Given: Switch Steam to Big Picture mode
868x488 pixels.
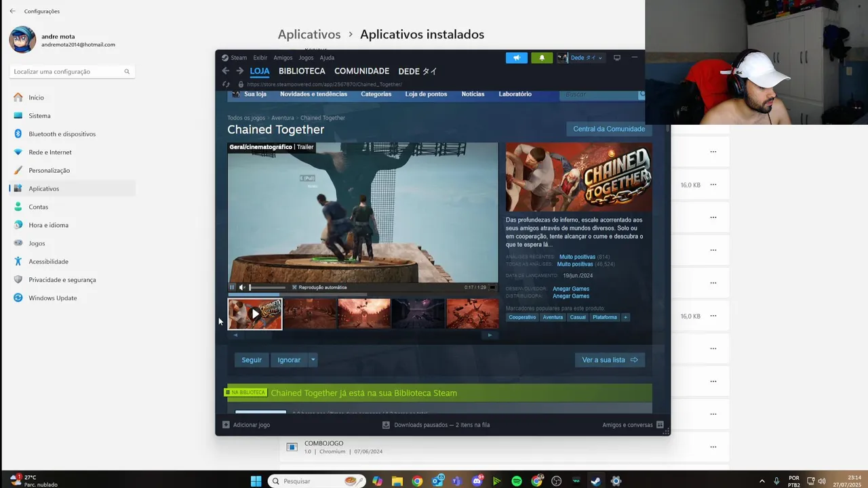Looking at the screenshot, I should click(617, 58).
